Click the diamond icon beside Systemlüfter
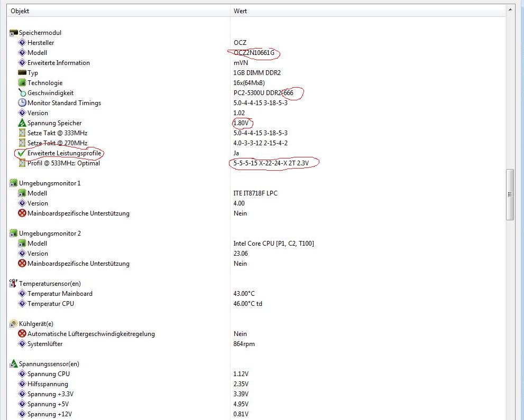Screen dimensions: 524x420 (x=22, y=343)
